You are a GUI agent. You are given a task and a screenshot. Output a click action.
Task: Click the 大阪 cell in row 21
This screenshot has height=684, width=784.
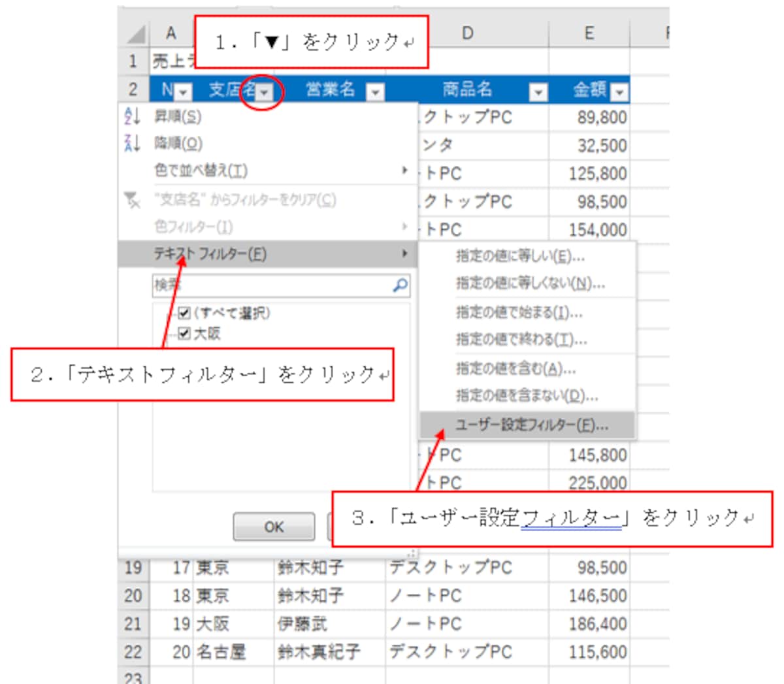click(234, 623)
